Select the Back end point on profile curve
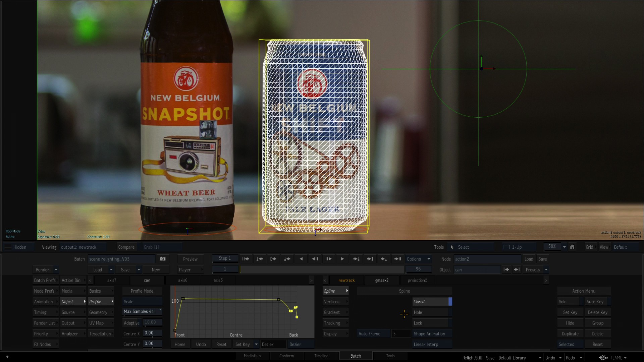Screen dimensions: 644x362 click(297, 317)
